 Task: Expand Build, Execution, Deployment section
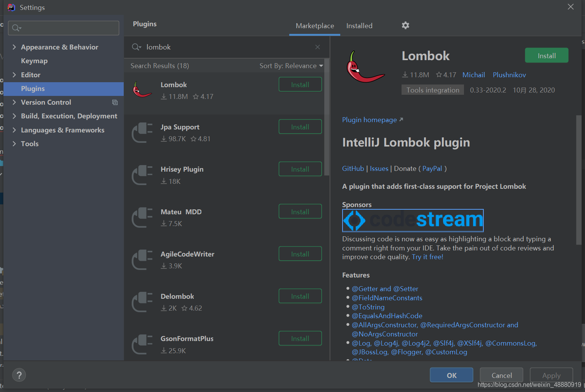click(14, 116)
